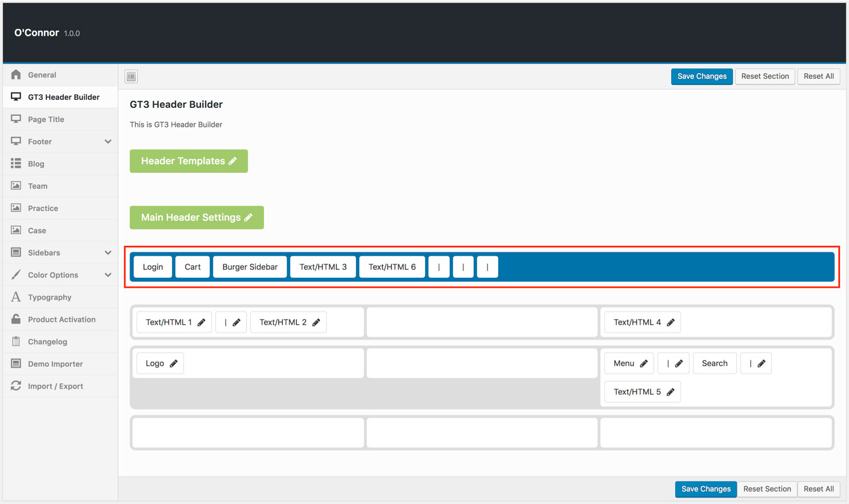
Task: Edit Text/HTML 2 via its pencil icon
Action: click(316, 322)
